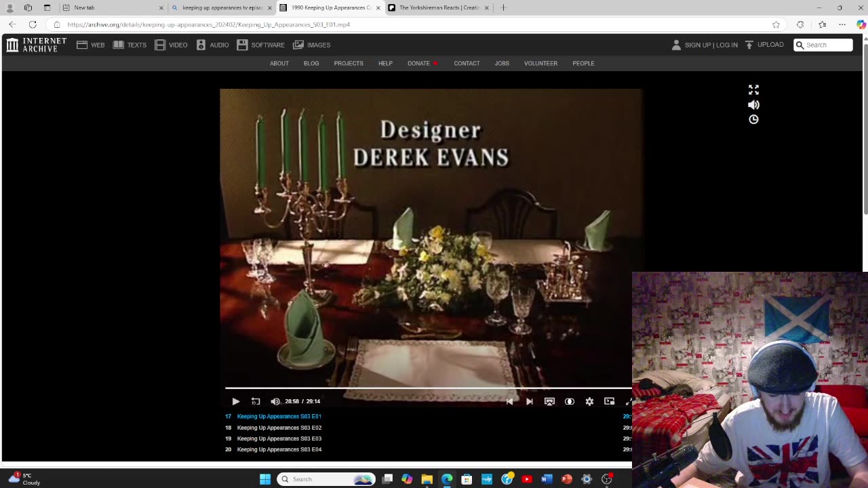Enable picture-in-picture mode
This screenshot has height=488, width=868.
tap(609, 401)
